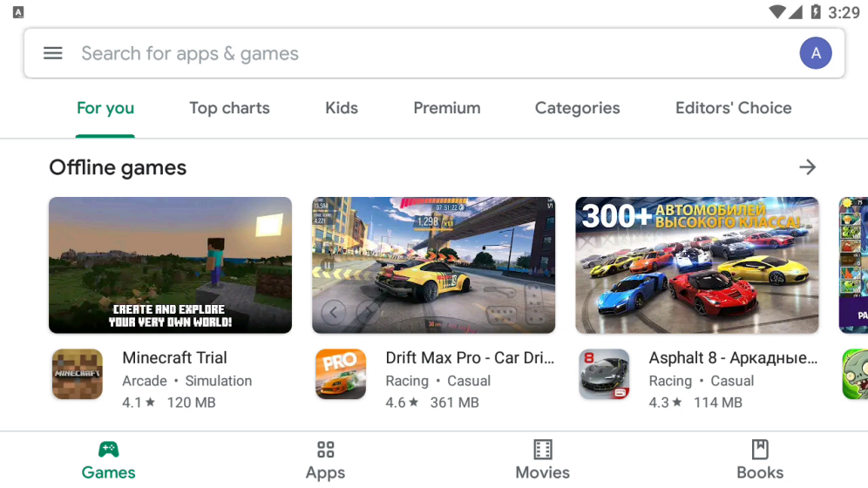Open the Drift Max Pro gameplay thumbnail

click(x=433, y=265)
